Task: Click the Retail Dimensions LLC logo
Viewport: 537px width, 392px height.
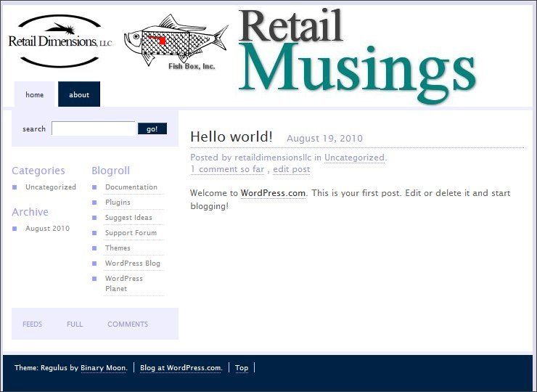Action: pos(60,41)
